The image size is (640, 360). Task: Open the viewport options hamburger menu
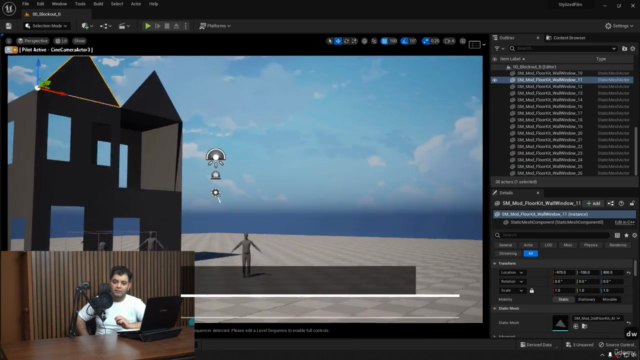(x=9, y=41)
